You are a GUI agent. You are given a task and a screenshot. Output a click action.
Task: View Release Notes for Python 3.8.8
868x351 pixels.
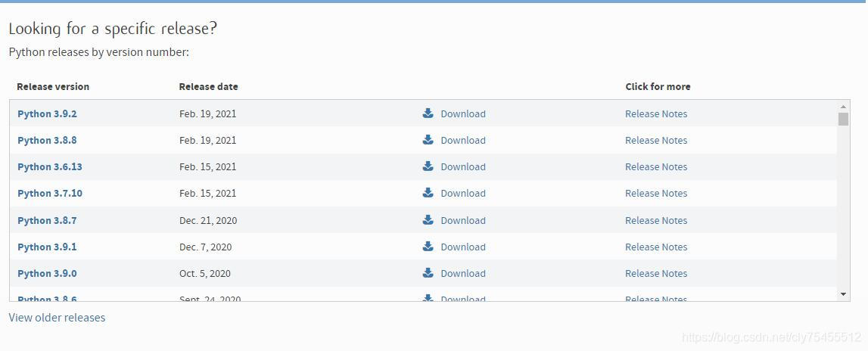tap(656, 141)
